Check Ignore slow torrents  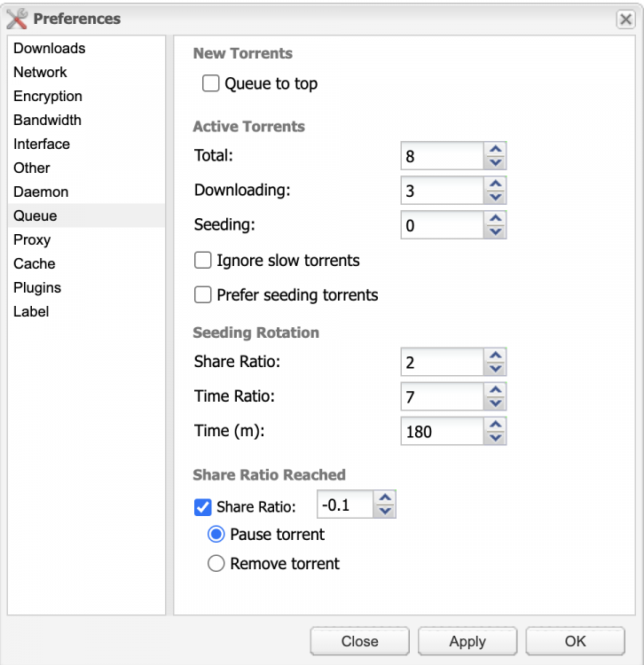click(203, 260)
